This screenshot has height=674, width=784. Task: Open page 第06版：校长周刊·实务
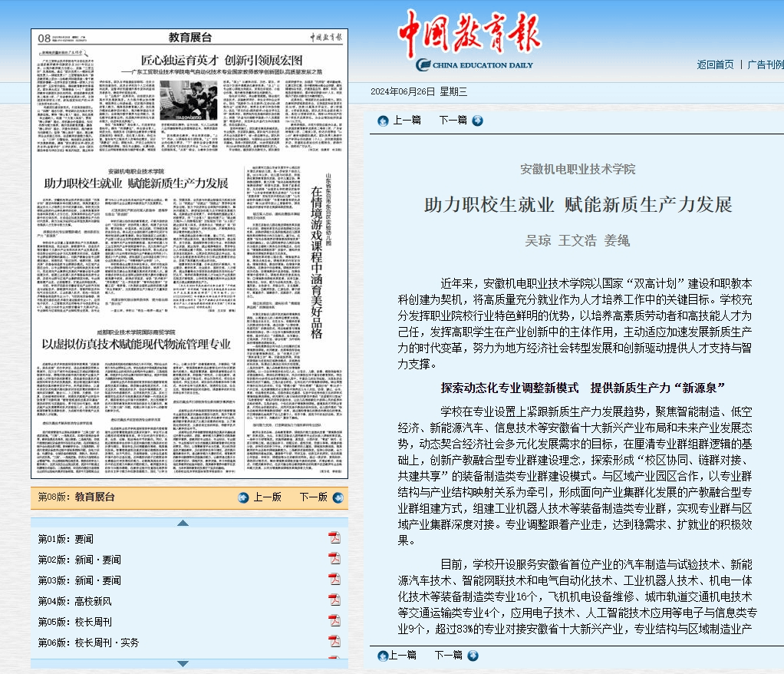(x=88, y=643)
